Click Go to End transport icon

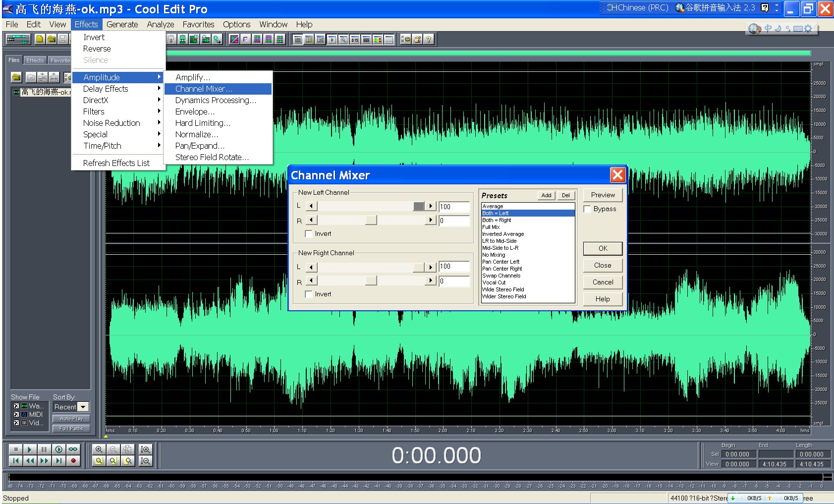pos(58,461)
